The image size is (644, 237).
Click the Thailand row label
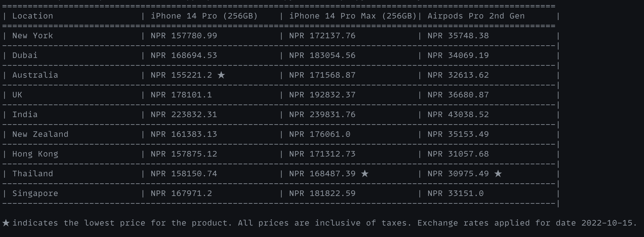pos(33,174)
